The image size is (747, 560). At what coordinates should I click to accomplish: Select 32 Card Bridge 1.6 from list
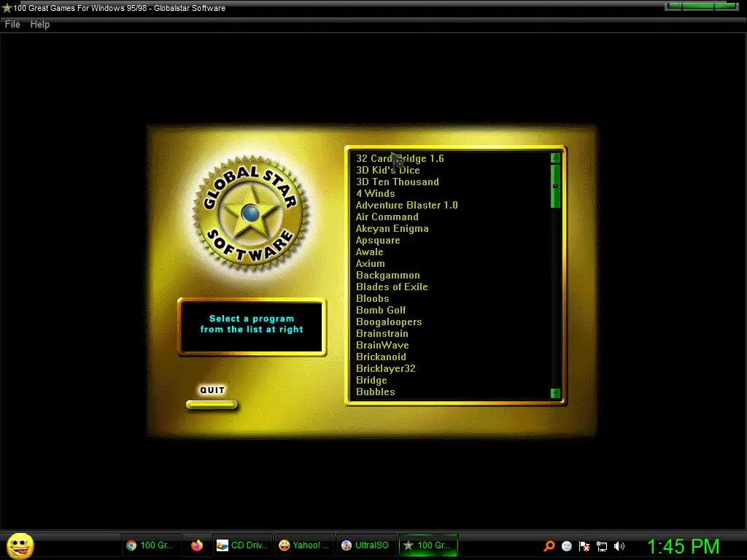pos(400,158)
